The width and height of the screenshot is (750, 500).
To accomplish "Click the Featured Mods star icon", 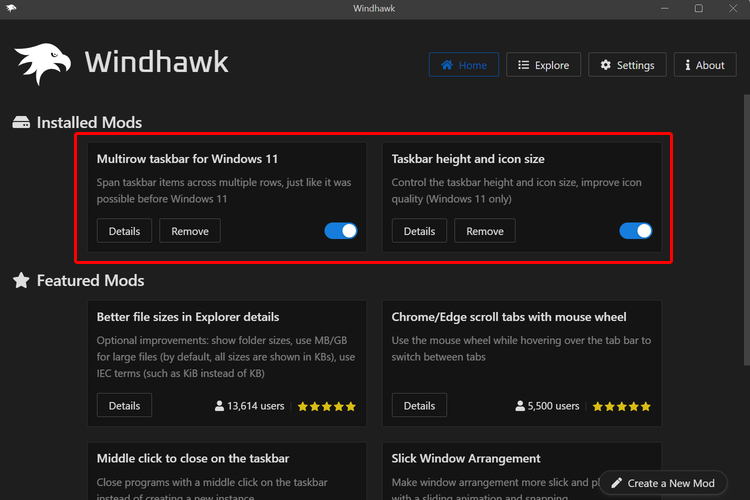I will click(21, 280).
